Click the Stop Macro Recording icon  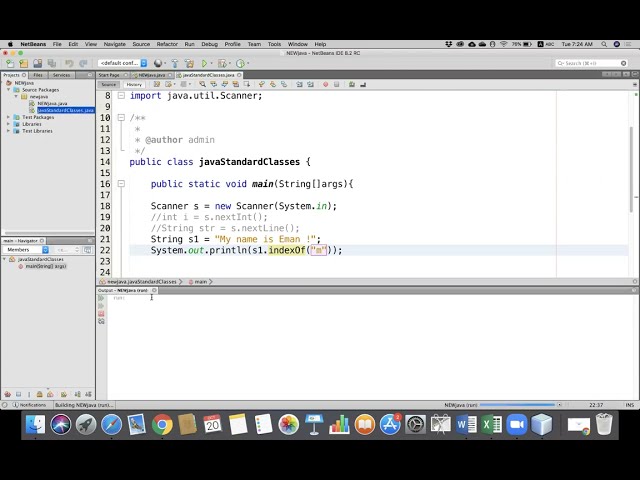[337, 84]
